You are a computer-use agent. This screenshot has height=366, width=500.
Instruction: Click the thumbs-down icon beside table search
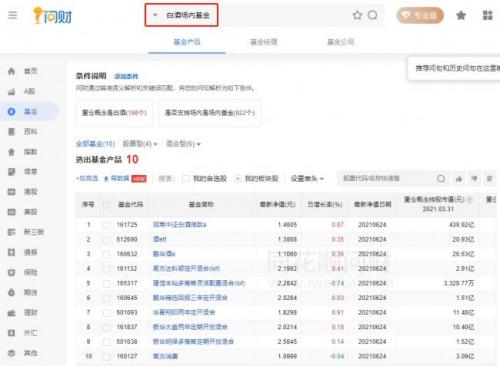click(474, 179)
